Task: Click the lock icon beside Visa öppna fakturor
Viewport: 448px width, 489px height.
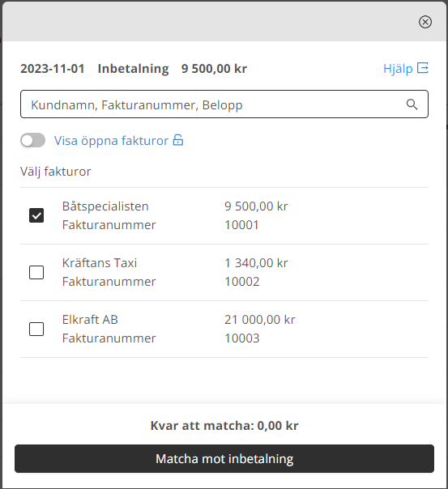Action: [x=178, y=140]
